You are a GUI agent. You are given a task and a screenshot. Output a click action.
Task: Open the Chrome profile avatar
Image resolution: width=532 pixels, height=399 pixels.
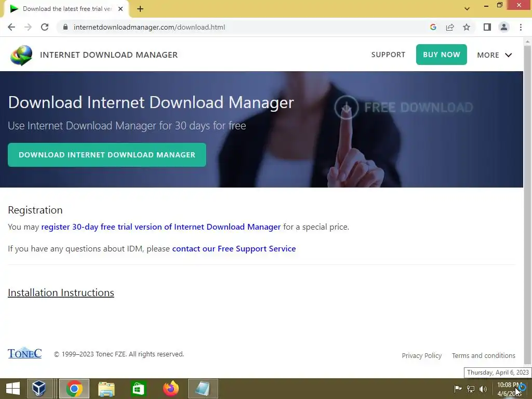coord(504,27)
